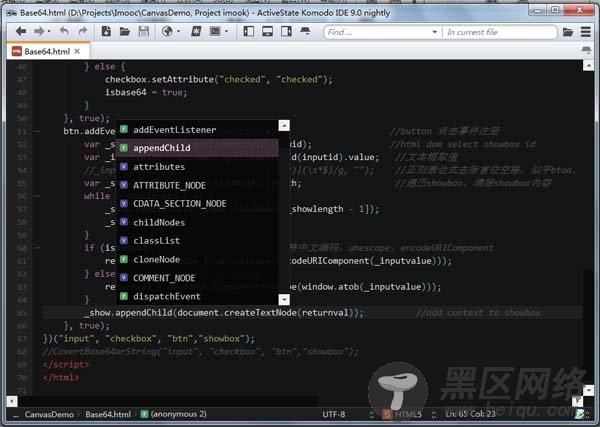Screen dimensions: 600x427
Task: Create a new file from the toolbar
Action: tap(106, 31)
